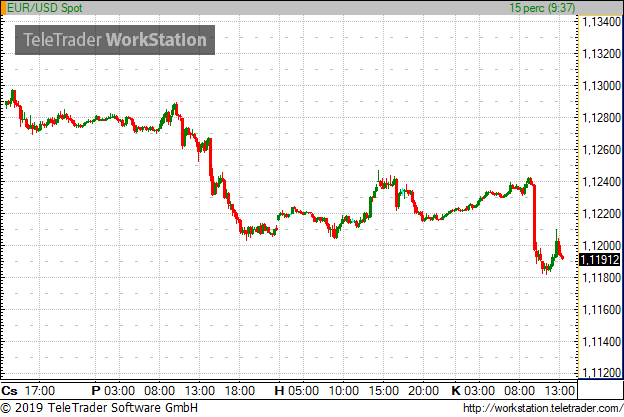Screen dimensions: 624x417
Task: Click the 'P' day marker on time axis
Action: coord(96,391)
